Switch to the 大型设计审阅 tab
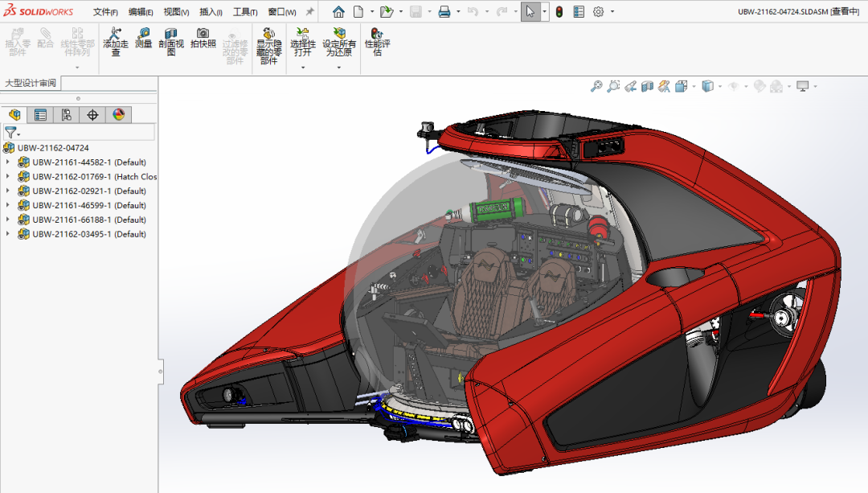 point(31,83)
